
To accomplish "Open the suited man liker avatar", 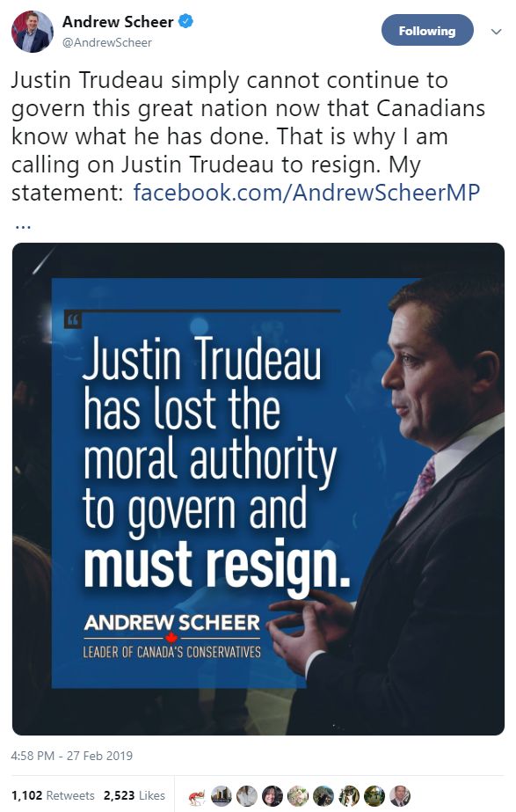I will tap(400, 796).
